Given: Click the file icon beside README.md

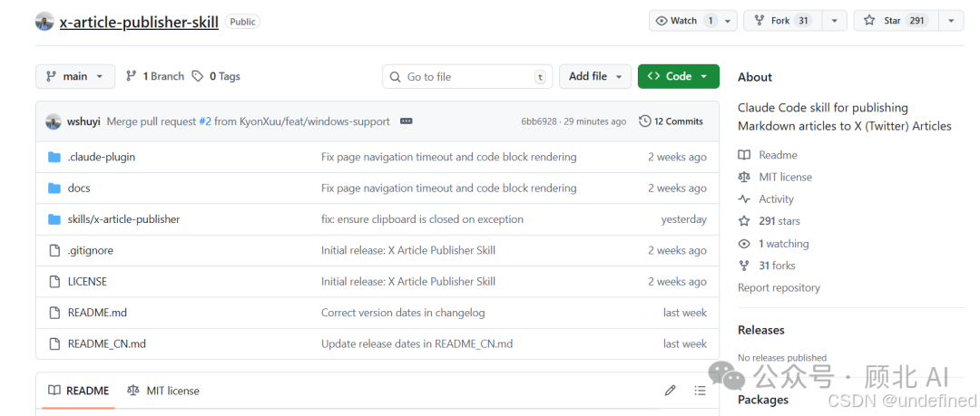Looking at the screenshot, I should click(x=54, y=313).
